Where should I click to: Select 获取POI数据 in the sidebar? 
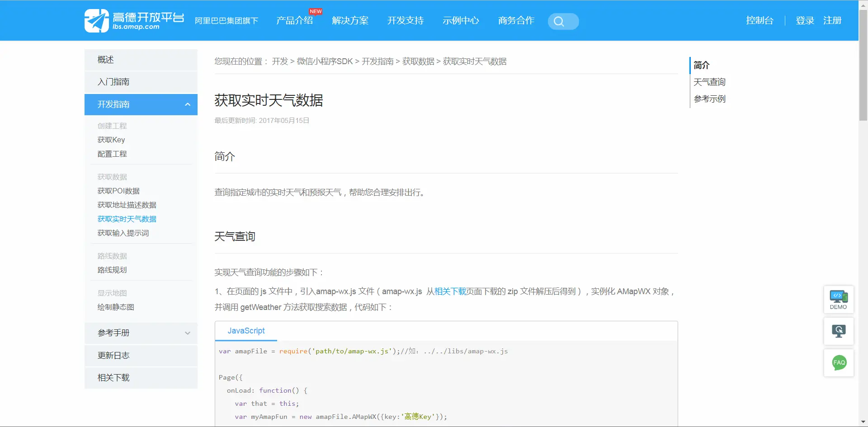tap(118, 191)
